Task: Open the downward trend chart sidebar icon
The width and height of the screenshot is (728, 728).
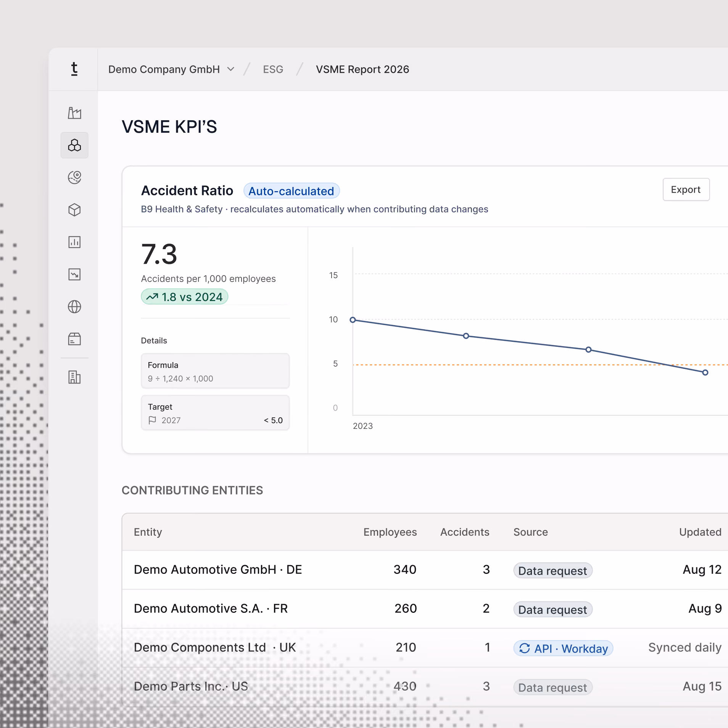Action: point(74,274)
